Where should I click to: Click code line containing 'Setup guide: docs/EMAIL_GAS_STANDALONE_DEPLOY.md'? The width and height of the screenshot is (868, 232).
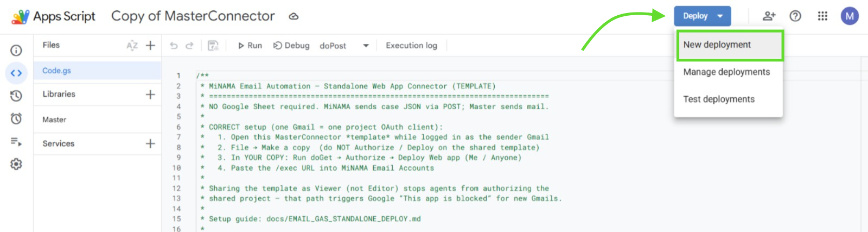(x=310, y=219)
